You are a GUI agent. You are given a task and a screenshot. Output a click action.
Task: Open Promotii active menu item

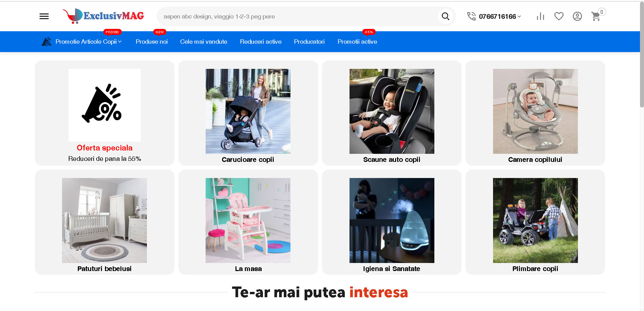pyautogui.click(x=357, y=42)
